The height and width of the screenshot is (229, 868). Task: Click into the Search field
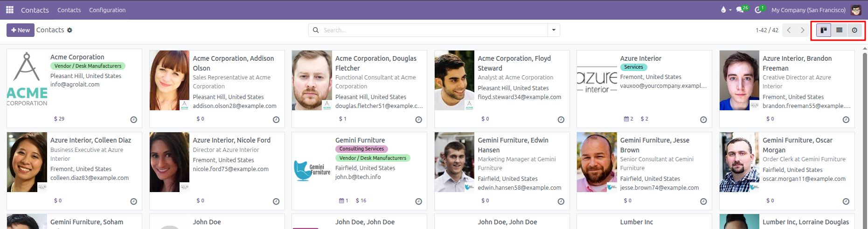click(434, 30)
